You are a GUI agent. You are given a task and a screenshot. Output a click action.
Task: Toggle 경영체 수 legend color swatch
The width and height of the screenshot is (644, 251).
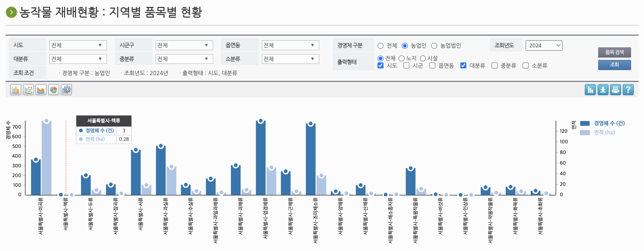(585, 123)
